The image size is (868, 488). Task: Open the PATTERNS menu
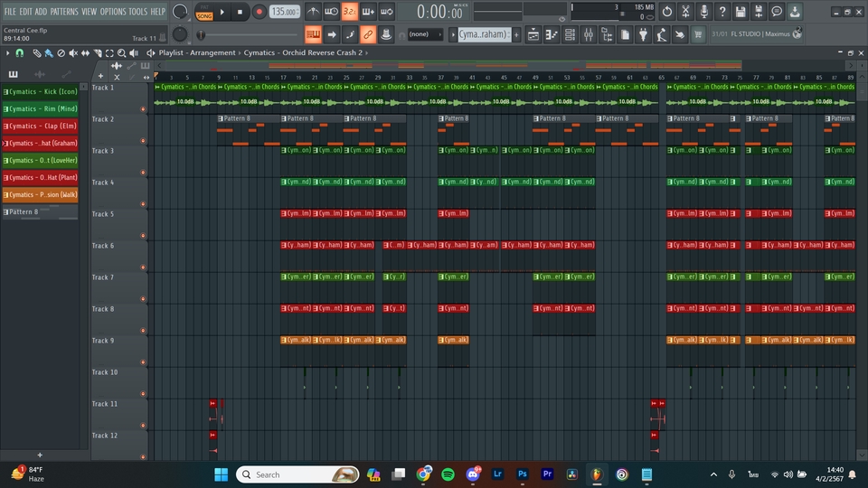64,11
